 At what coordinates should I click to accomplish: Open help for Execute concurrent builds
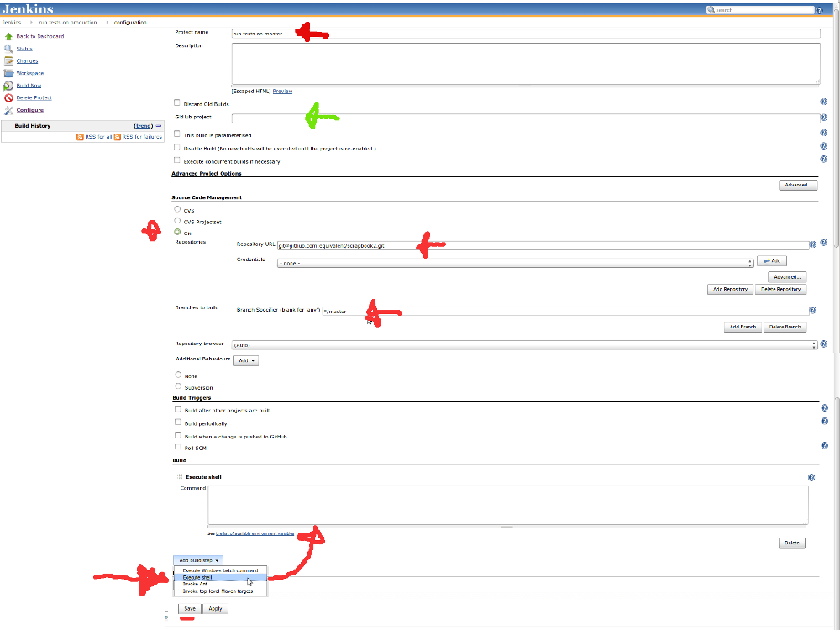click(823, 159)
